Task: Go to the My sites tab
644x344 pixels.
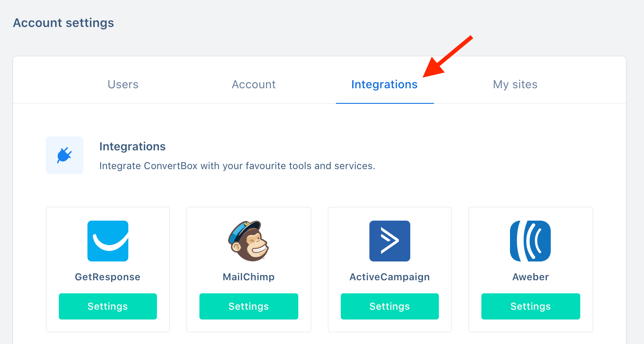Action: pos(515,85)
